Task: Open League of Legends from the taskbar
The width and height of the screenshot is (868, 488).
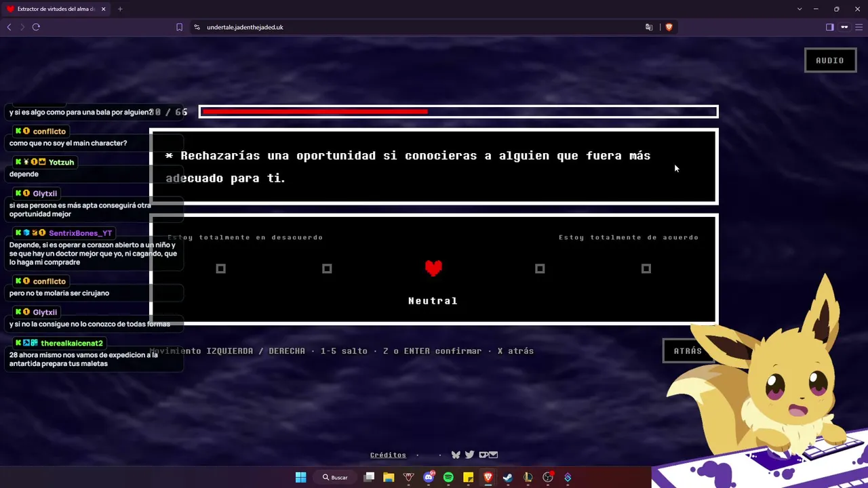Action: (528, 477)
